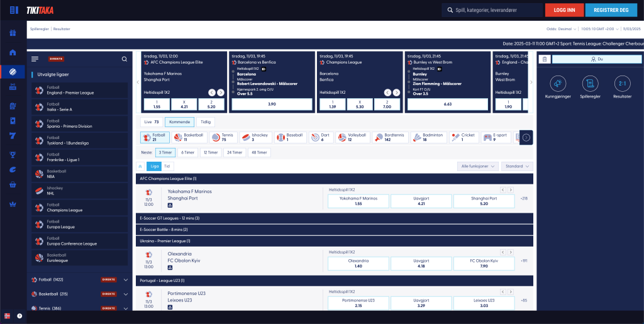Open the Alle funksjoner dropdown
The width and height of the screenshot is (644, 324).
pyautogui.click(x=478, y=166)
